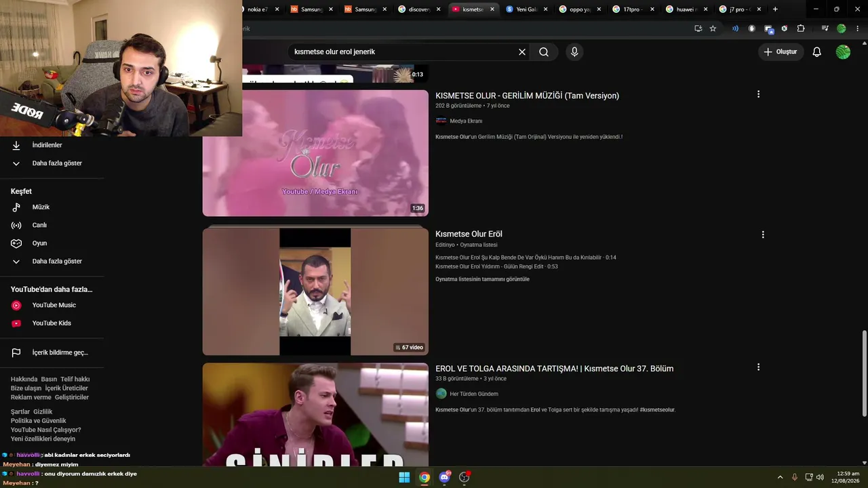Click the Chrome profile avatar
Image resolution: width=868 pixels, height=488 pixels.
click(x=842, y=28)
